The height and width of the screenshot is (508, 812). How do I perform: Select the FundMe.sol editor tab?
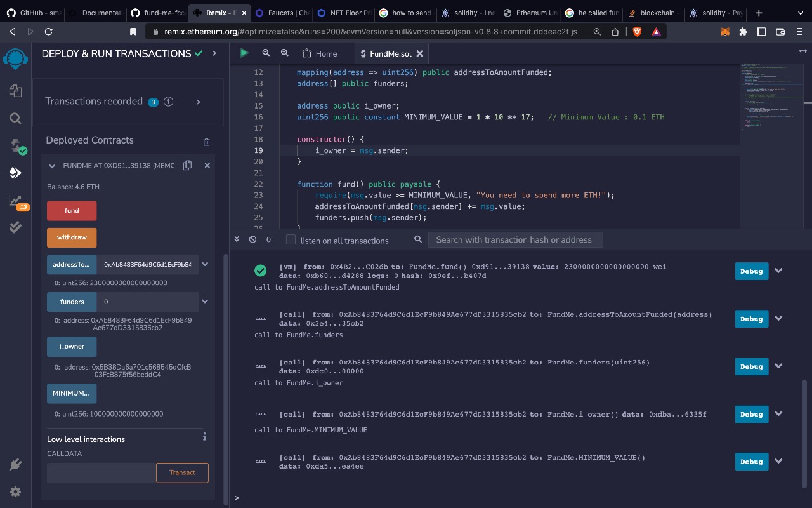click(x=392, y=53)
